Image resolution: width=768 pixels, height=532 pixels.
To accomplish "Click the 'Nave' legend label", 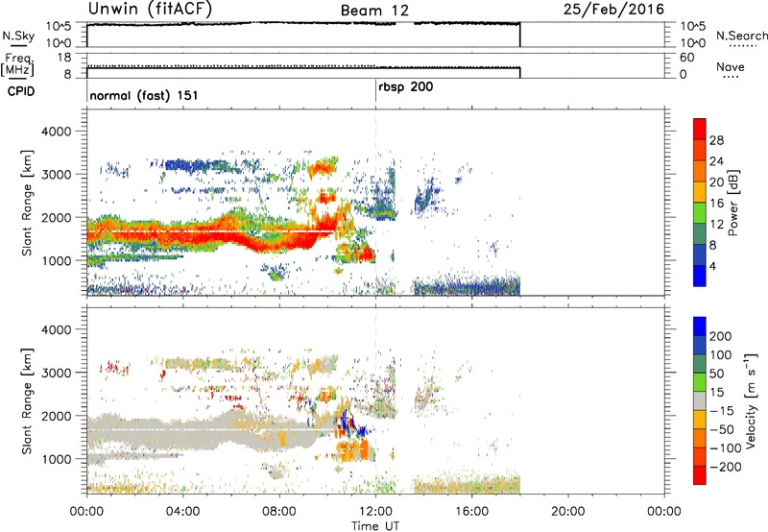I will coord(731,66).
